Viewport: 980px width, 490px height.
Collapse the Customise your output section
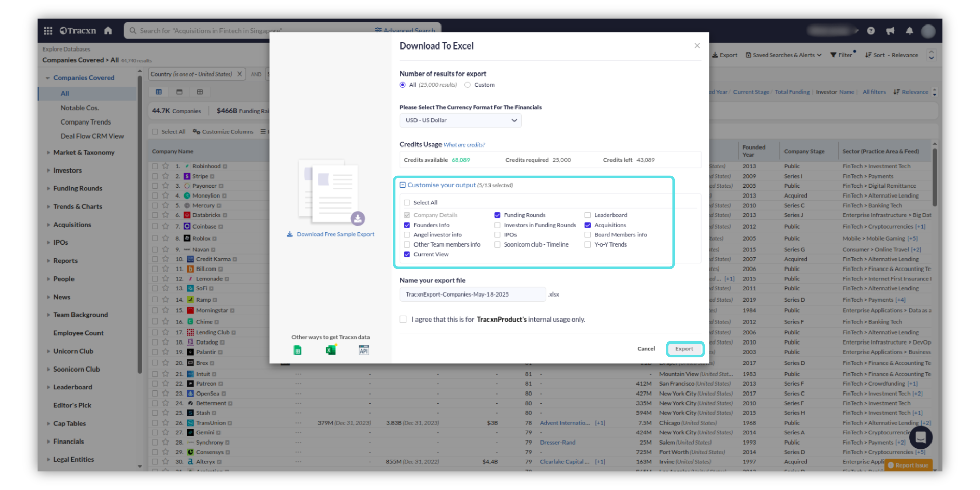click(403, 185)
